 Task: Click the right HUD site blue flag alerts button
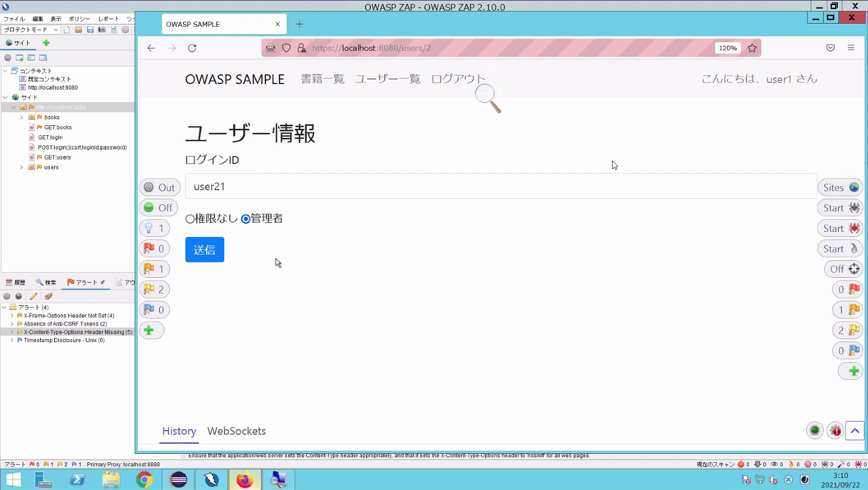coord(848,351)
